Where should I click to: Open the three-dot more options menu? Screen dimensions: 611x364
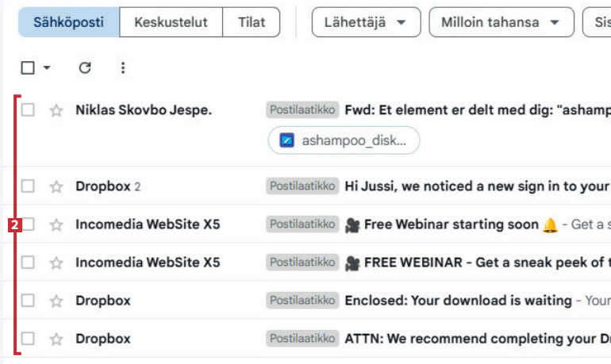[123, 68]
